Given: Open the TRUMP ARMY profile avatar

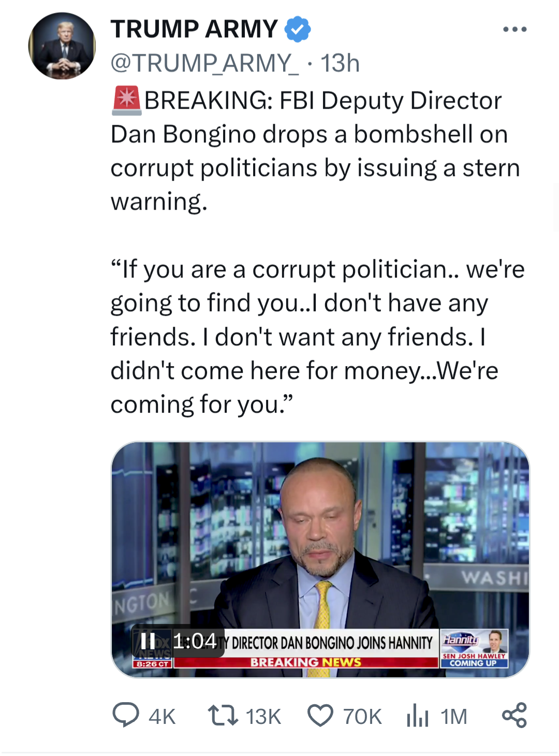Looking at the screenshot, I should click(62, 46).
